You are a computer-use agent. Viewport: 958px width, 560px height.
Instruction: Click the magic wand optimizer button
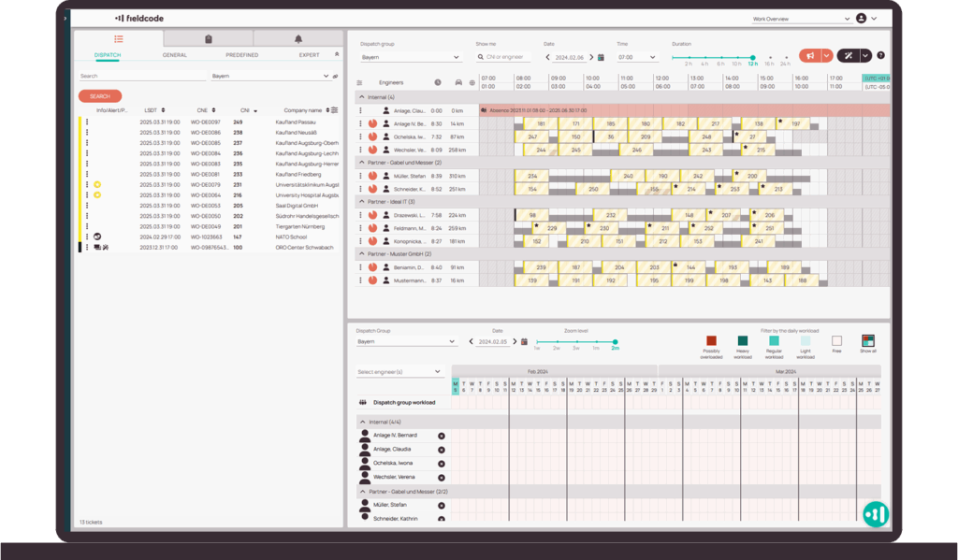[848, 56]
